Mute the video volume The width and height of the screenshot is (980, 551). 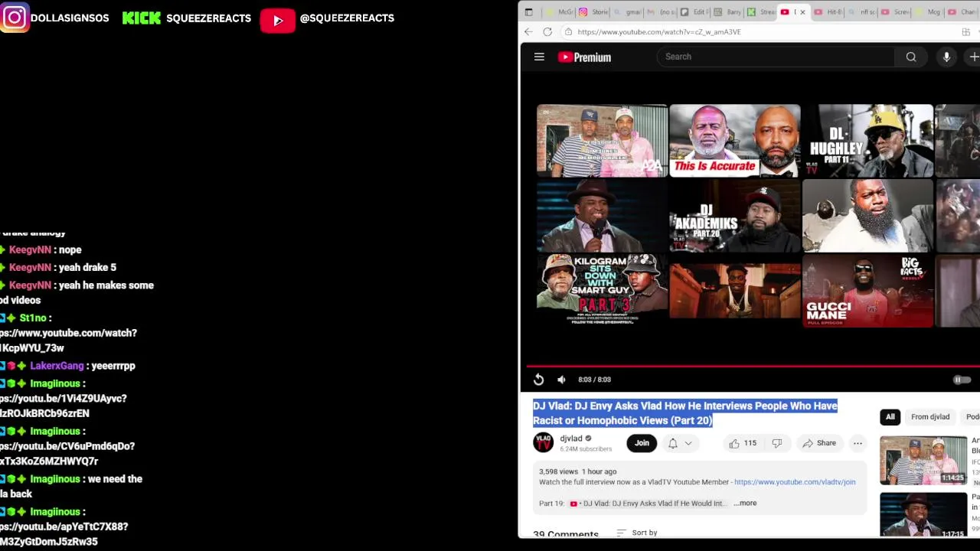[x=561, y=380]
